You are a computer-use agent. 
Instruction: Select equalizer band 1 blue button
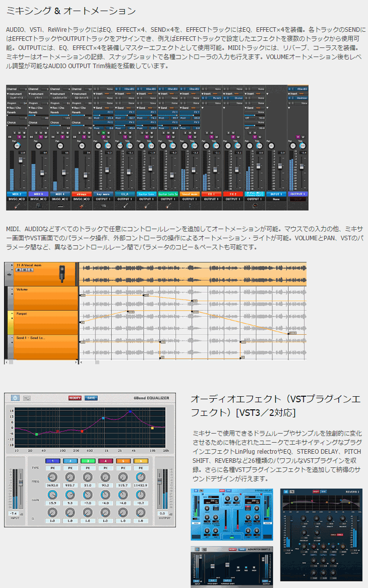(x=53, y=460)
